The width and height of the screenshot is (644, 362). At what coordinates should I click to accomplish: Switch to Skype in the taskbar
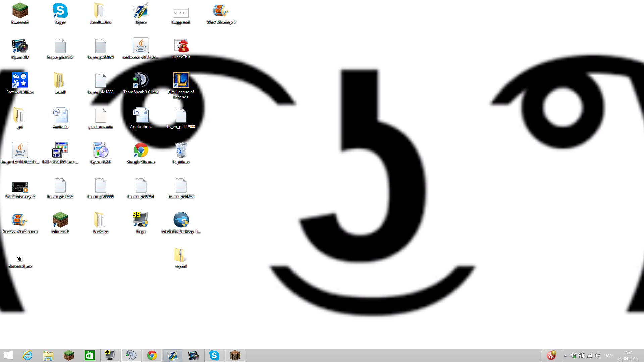tap(214, 355)
